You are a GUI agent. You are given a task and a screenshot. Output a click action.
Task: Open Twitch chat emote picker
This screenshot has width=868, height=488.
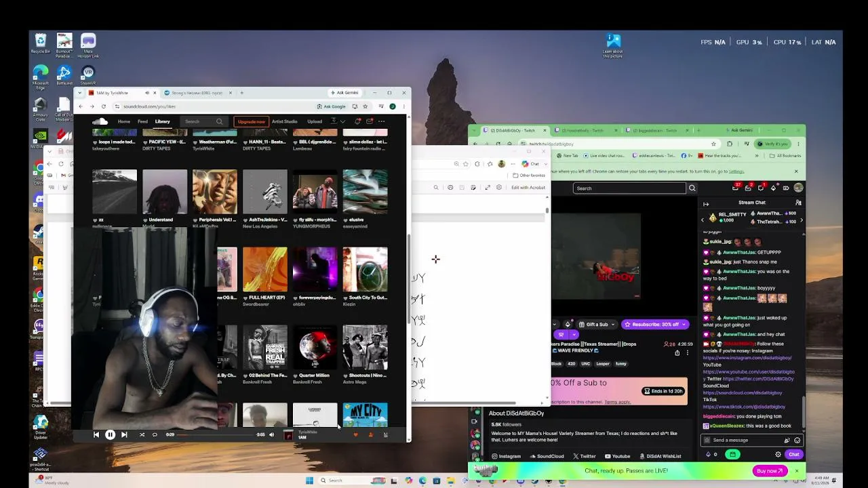coord(797,441)
